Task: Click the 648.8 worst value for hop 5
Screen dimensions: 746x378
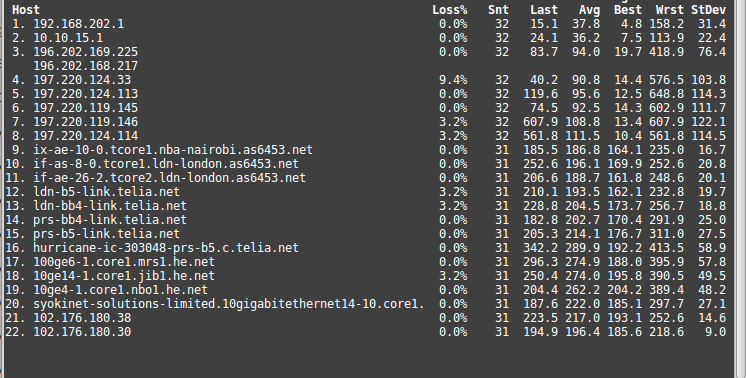Action: (x=669, y=94)
